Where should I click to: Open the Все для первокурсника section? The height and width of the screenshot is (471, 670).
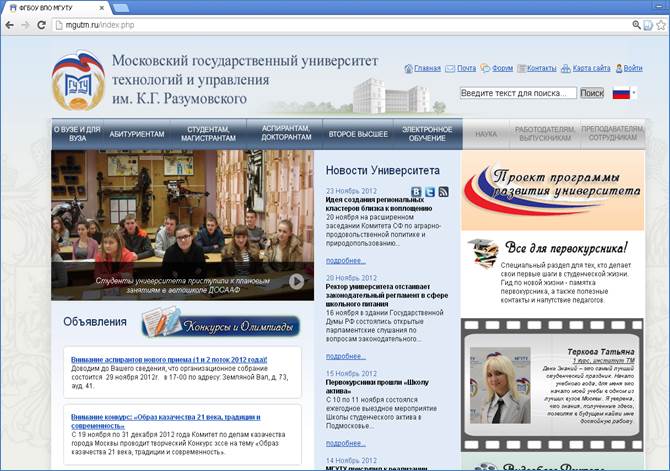566,247
